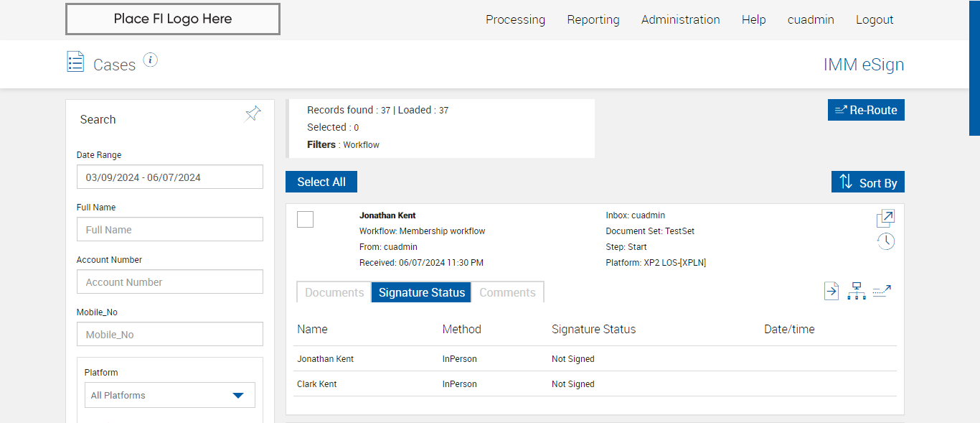Click the case re-route arrow icon
Image resolution: width=980 pixels, height=423 pixels.
point(882,291)
